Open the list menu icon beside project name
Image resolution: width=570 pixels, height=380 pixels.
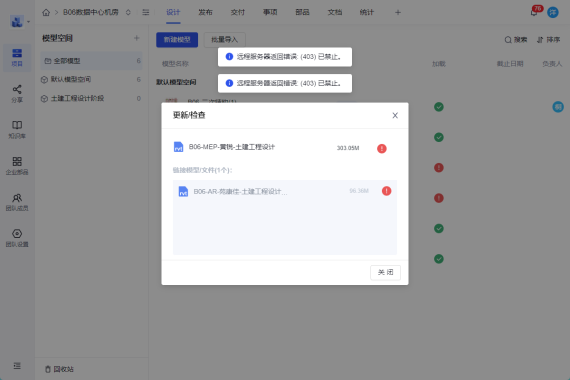click(x=145, y=12)
